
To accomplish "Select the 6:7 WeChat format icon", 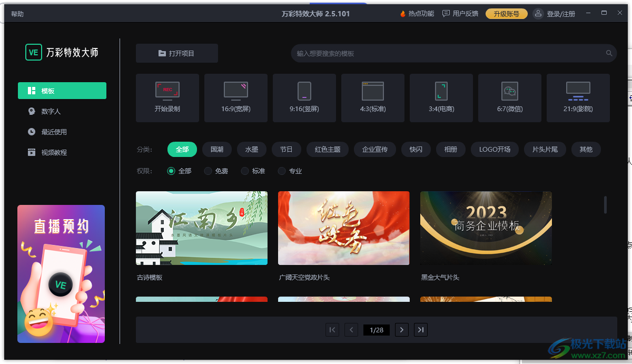I will coord(509,97).
